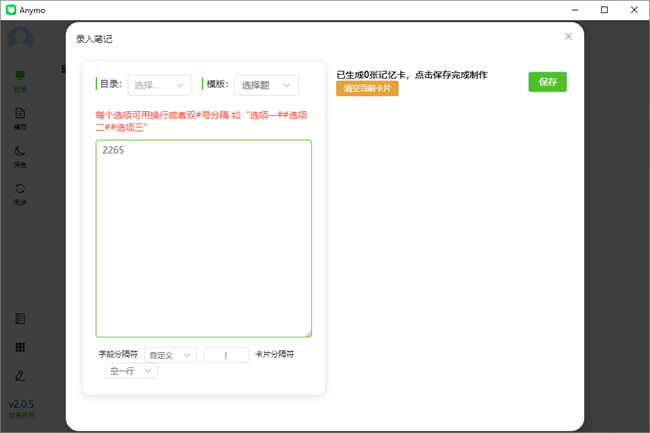The image size is (650, 433).
Task: Toggle 深色 dark mode in sidebar
Action: [20, 156]
